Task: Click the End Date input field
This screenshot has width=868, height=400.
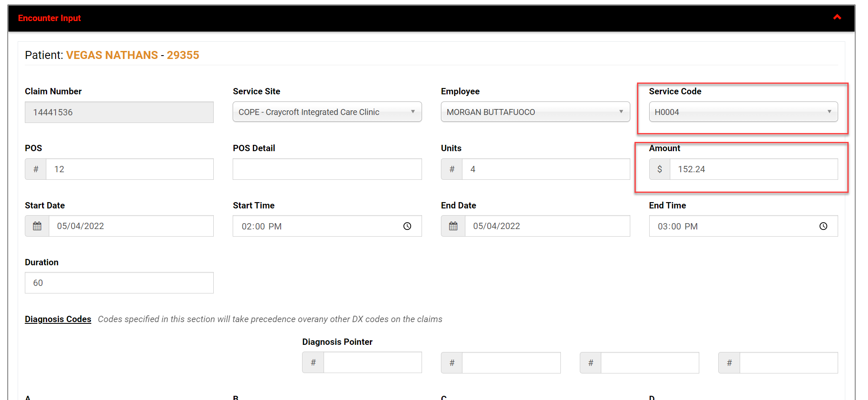Action: pyautogui.click(x=547, y=226)
